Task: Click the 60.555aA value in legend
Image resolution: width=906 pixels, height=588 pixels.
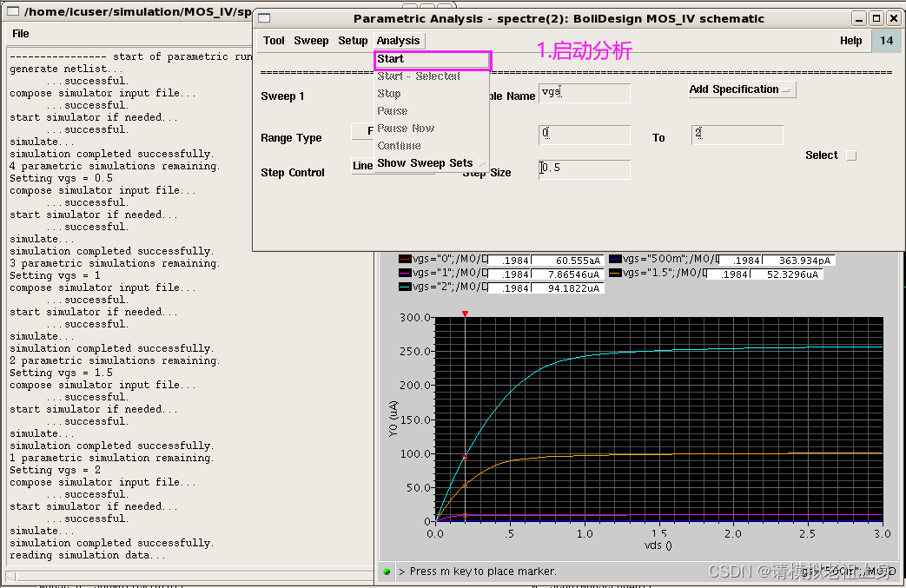Action: [x=567, y=261]
